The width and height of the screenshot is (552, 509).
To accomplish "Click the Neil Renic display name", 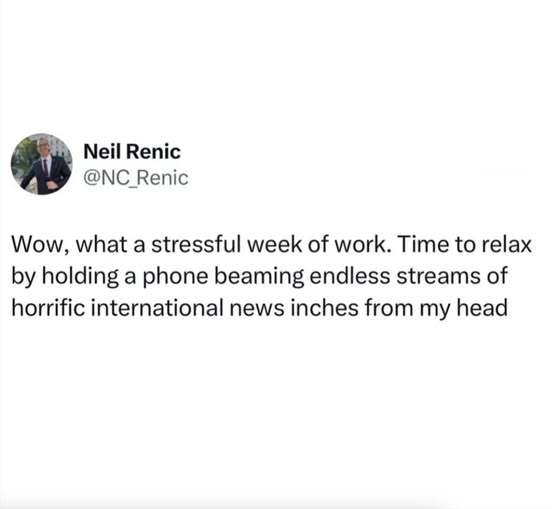I will click(x=132, y=152).
